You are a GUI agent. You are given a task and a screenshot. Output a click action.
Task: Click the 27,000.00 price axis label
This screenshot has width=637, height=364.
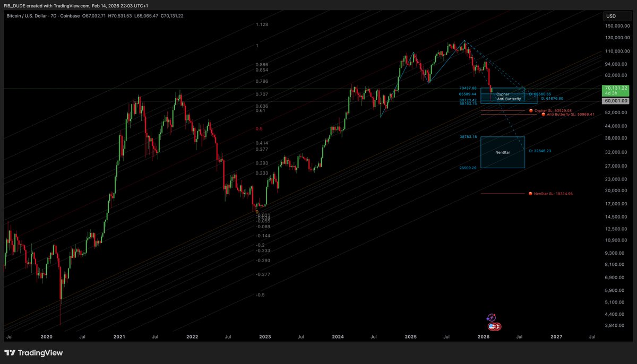616,166
